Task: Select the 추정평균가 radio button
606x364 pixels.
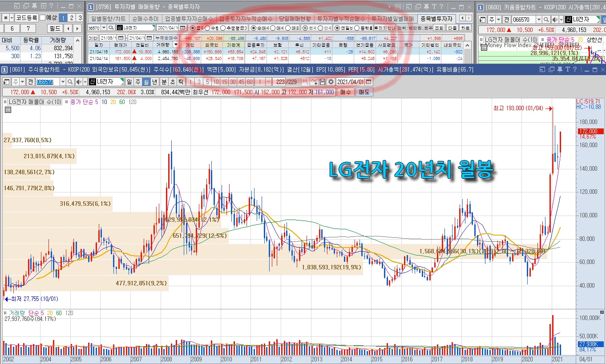Action: tap(222, 28)
